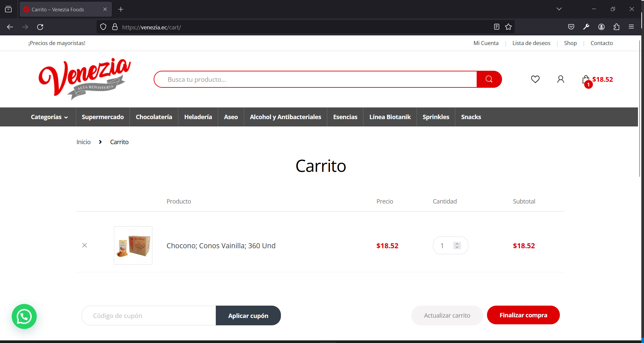Toggle reader view icon
This screenshot has height=343, width=644.
point(497,27)
